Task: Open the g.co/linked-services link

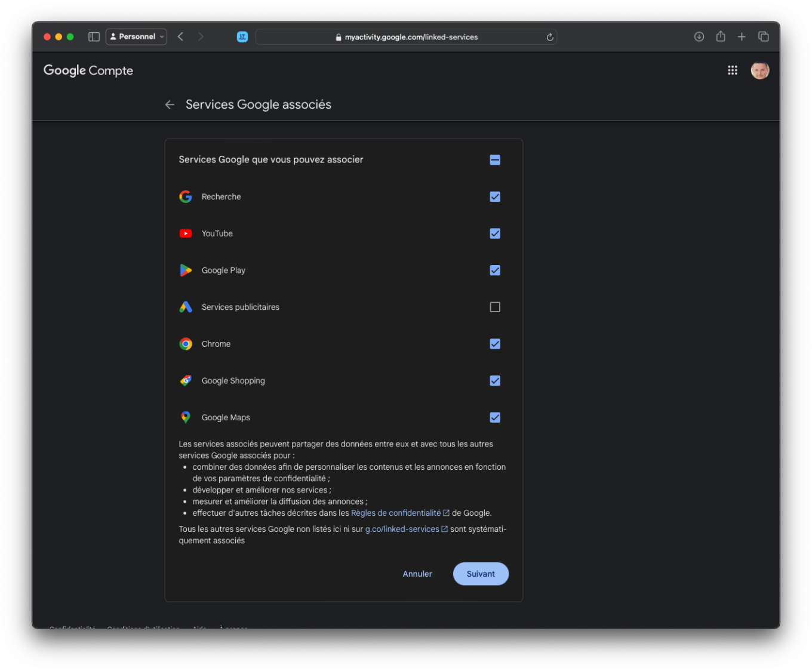Action: (x=402, y=529)
